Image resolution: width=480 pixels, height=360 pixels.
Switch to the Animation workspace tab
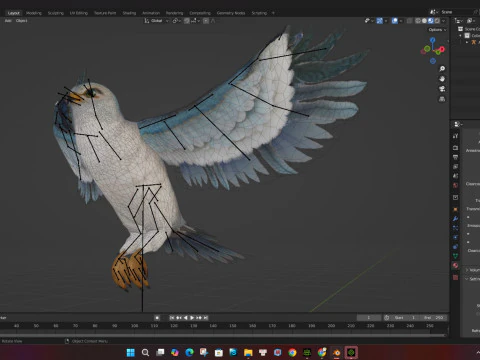151,13
